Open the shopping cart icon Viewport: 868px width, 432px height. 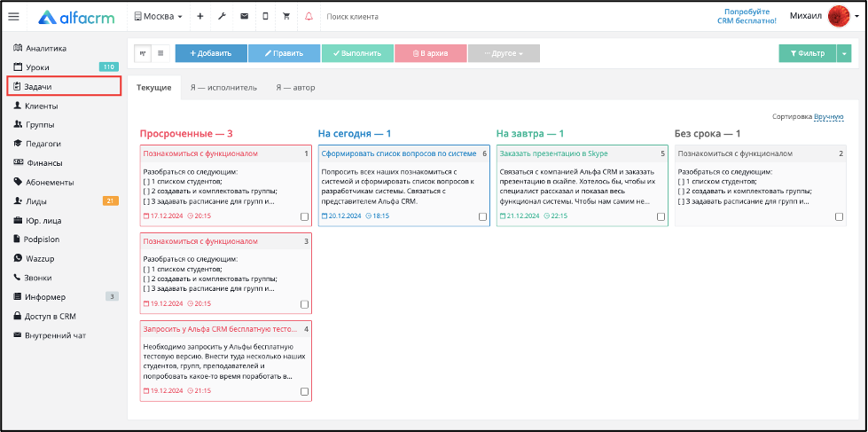pos(286,17)
